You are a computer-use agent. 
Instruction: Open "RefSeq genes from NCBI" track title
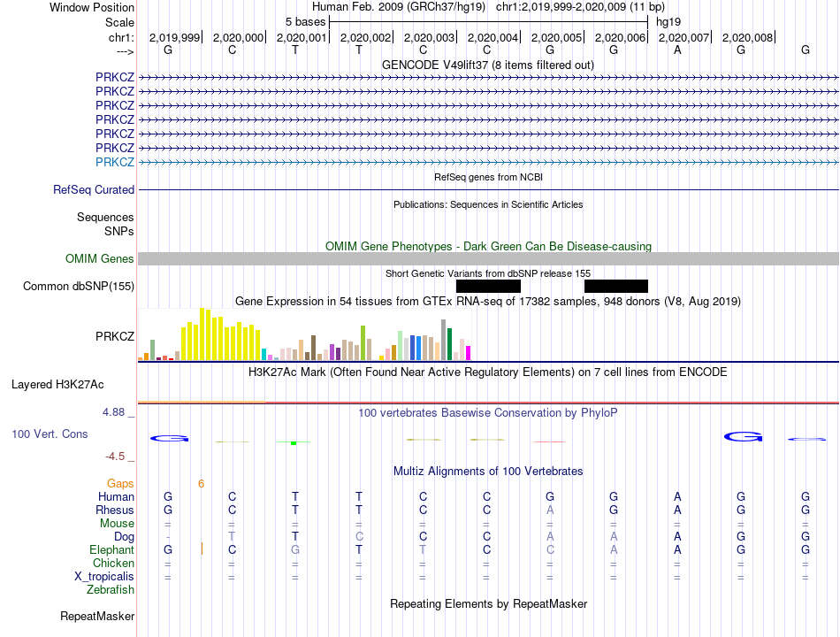pyautogui.click(x=488, y=177)
